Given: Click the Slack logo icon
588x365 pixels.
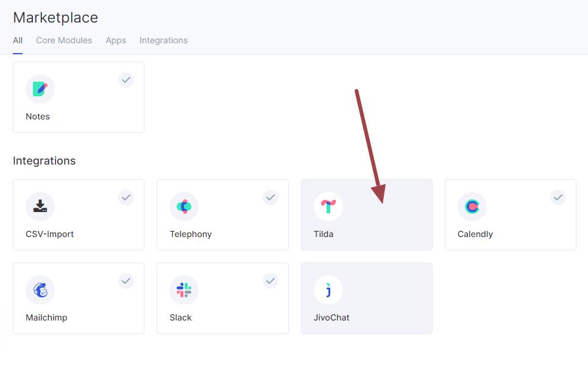Looking at the screenshot, I should point(184,290).
